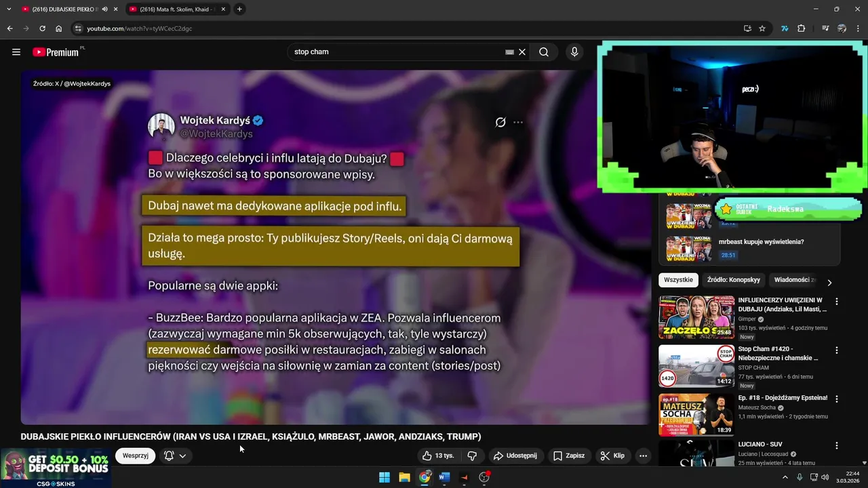Bookmark this page with the star
Viewport: 868px width, 488px height.
point(762,28)
